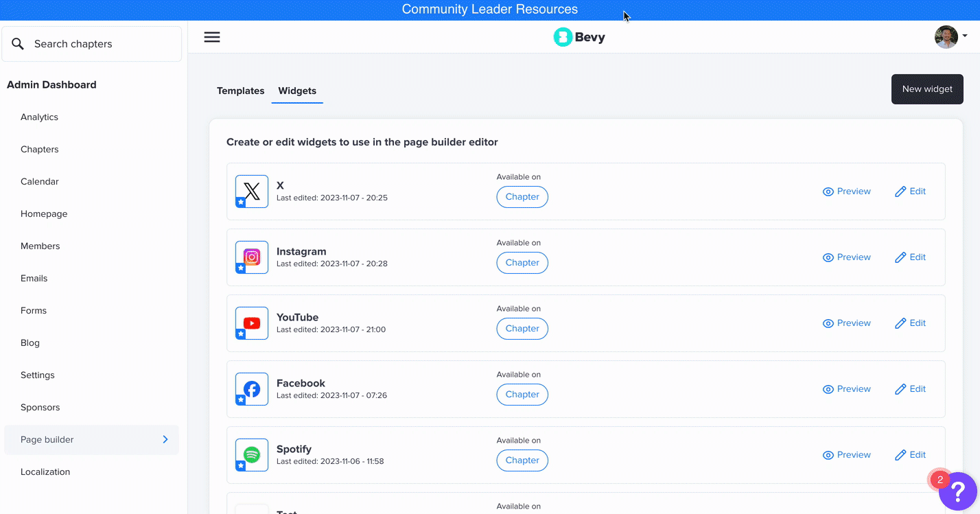
Task: Open the purple help question mark bubble
Action: (x=957, y=491)
